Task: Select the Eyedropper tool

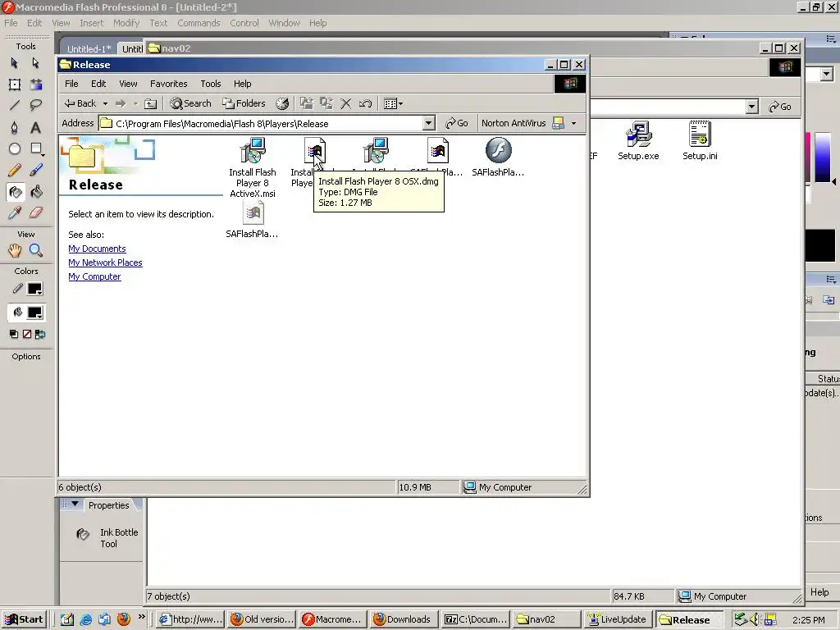Action: click(15, 212)
